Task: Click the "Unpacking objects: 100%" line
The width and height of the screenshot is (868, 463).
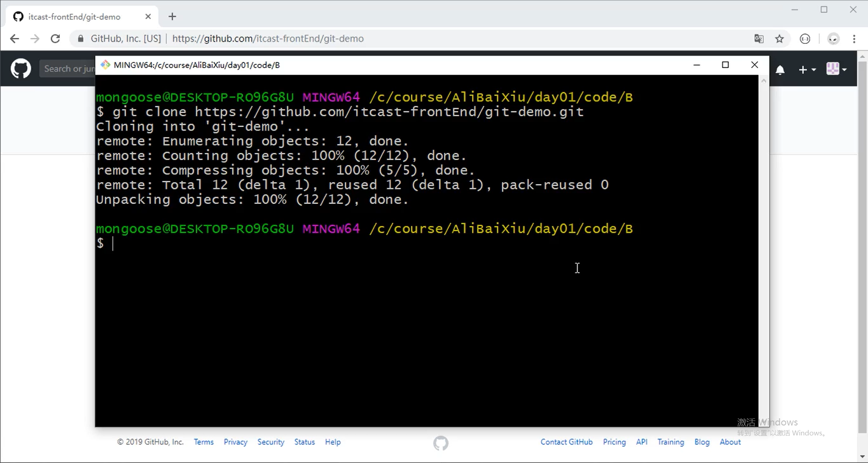Action: click(x=252, y=199)
